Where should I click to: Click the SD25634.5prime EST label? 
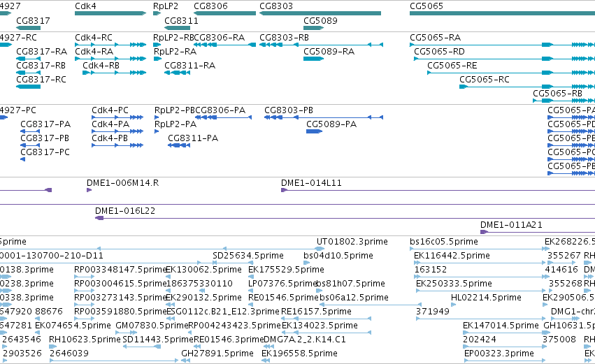point(248,256)
